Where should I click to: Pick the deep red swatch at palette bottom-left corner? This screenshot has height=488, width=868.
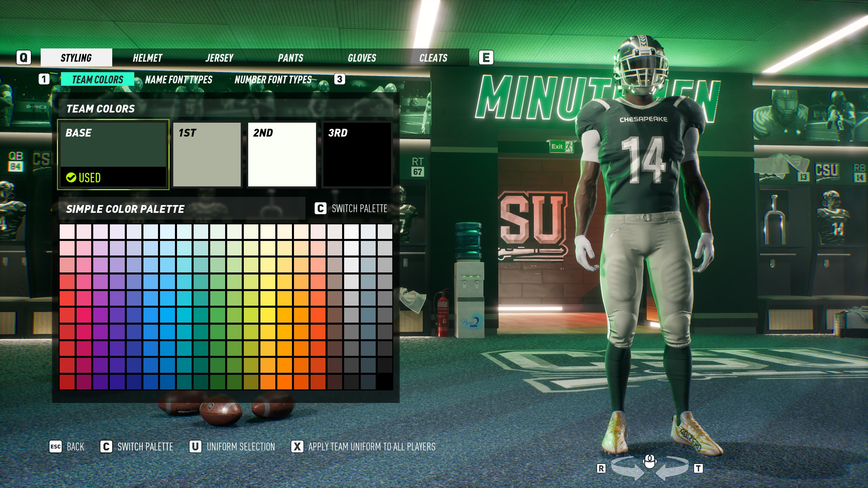[x=67, y=382]
